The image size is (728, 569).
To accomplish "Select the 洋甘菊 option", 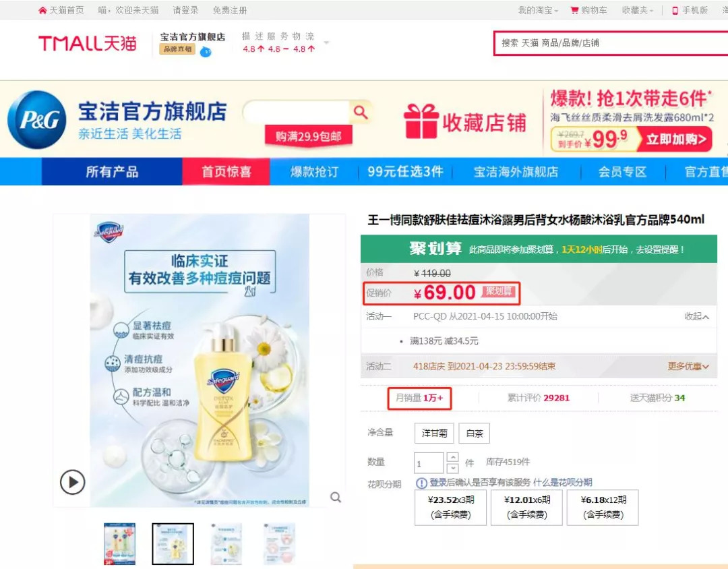I will coord(434,433).
